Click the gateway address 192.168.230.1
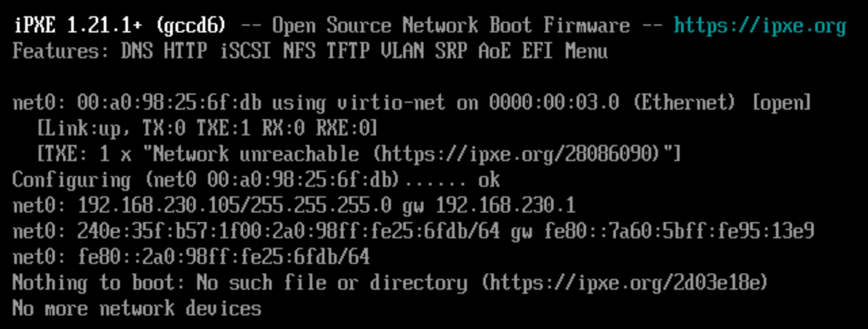 (x=505, y=206)
